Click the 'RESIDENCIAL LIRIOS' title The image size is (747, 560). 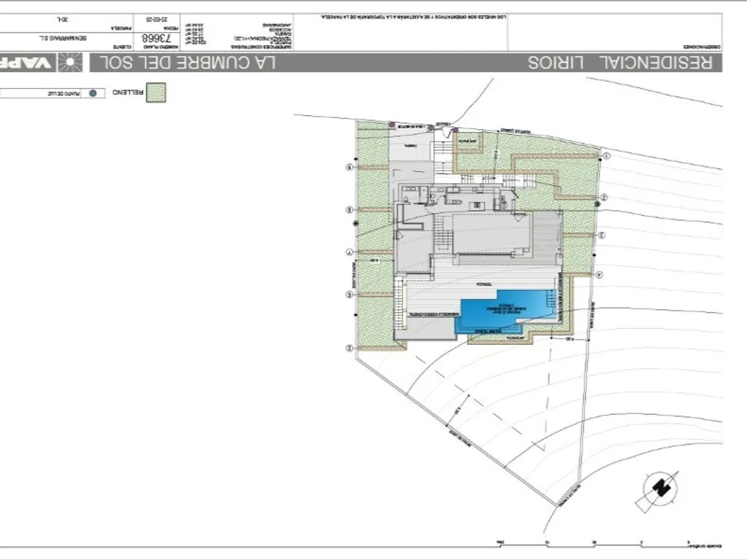point(620,63)
